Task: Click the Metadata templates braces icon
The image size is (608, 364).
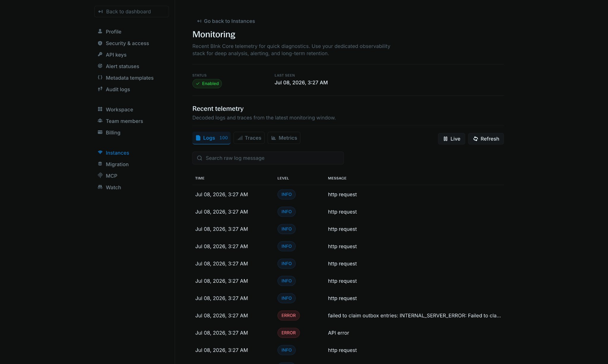Action: click(100, 77)
